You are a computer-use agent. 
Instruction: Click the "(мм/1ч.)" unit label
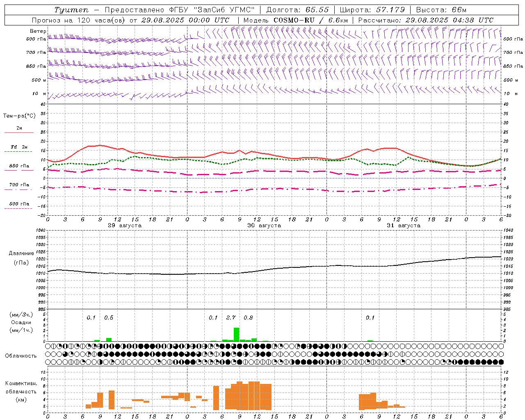(21, 330)
